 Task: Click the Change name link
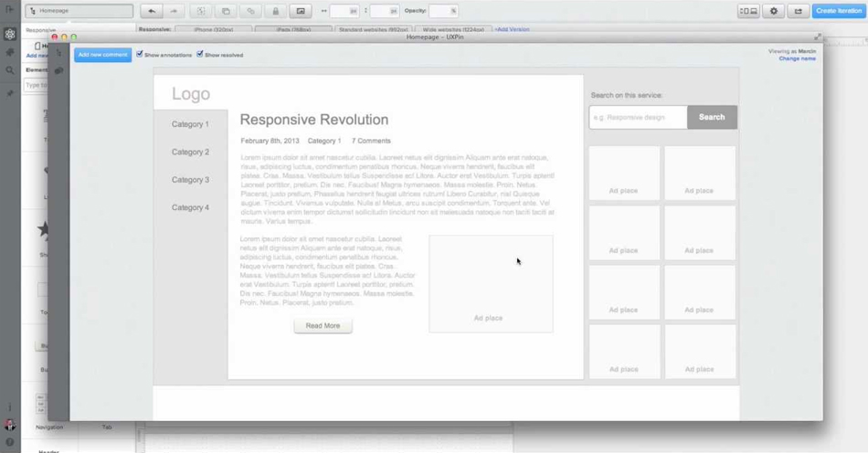(797, 58)
